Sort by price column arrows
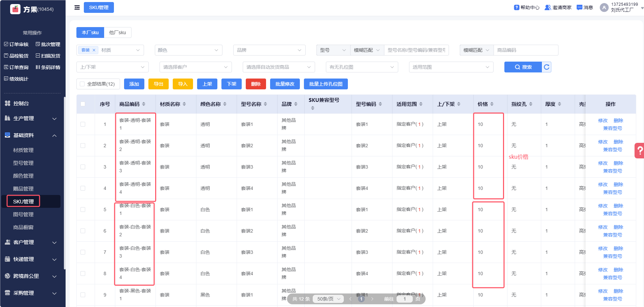The width and height of the screenshot is (644, 307). coord(492,104)
